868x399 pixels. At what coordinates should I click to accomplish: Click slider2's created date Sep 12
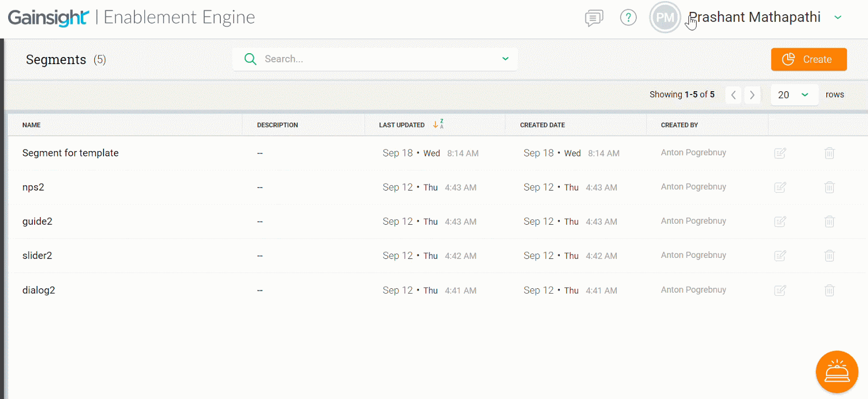[539, 256]
